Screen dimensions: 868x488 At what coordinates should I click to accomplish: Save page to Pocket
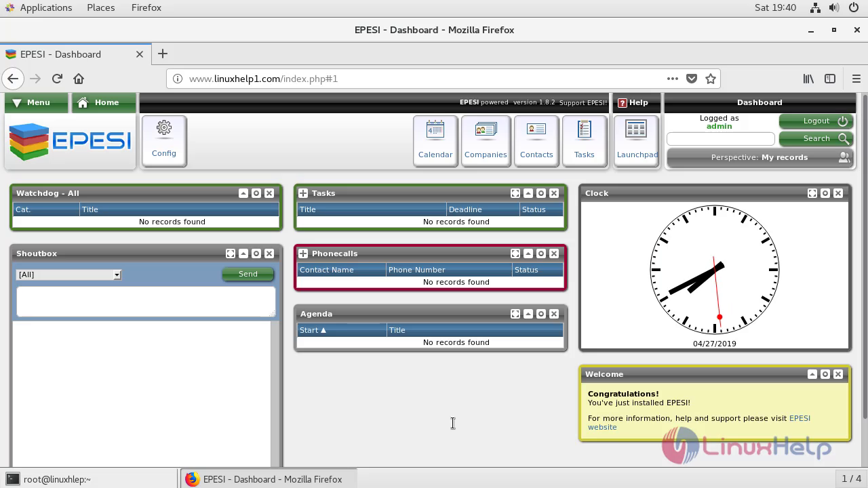click(x=692, y=79)
